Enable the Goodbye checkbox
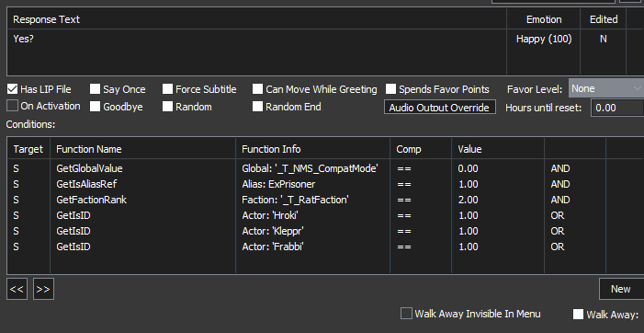Screen dimensions: 644x333 pyautogui.click(x=95, y=106)
